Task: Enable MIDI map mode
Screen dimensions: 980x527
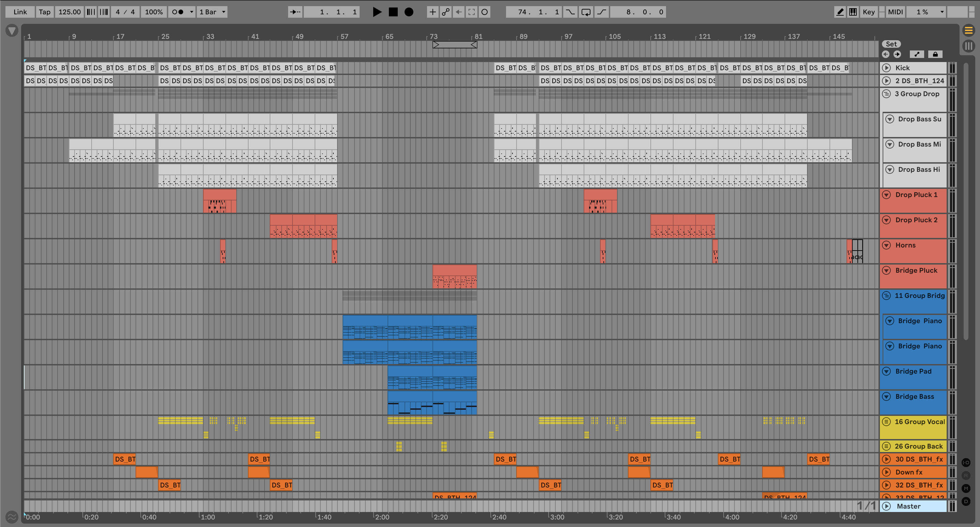Action: coord(895,12)
